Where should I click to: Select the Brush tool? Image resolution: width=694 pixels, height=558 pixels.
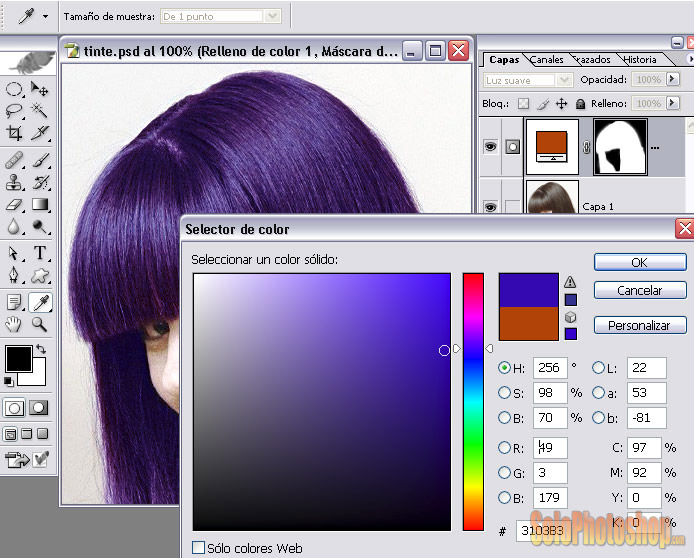[x=39, y=160]
